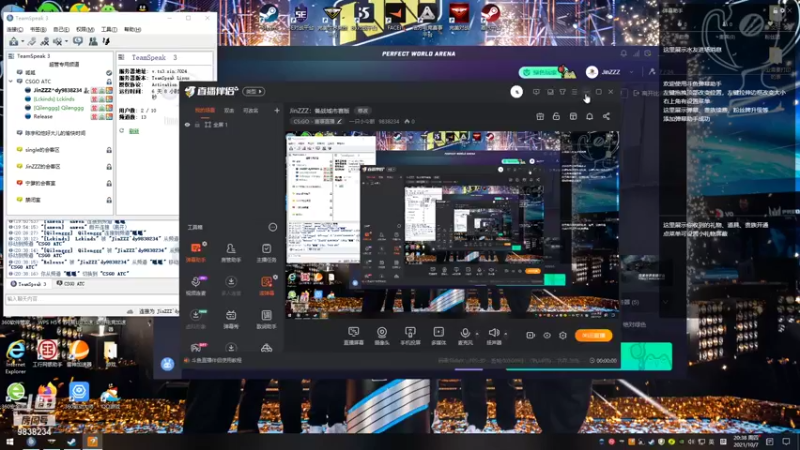
Task: Click the record video icon beside start button
Action: [x=531, y=335]
